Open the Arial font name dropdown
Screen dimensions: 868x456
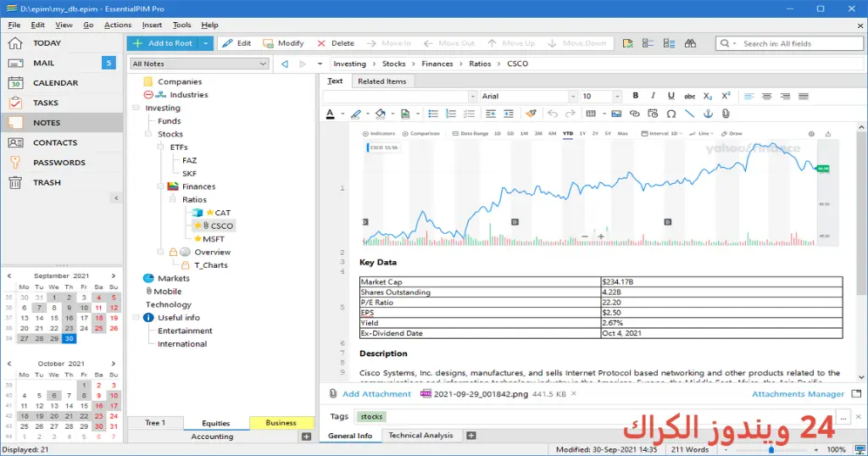pyautogui.click(x=572, y=97)
